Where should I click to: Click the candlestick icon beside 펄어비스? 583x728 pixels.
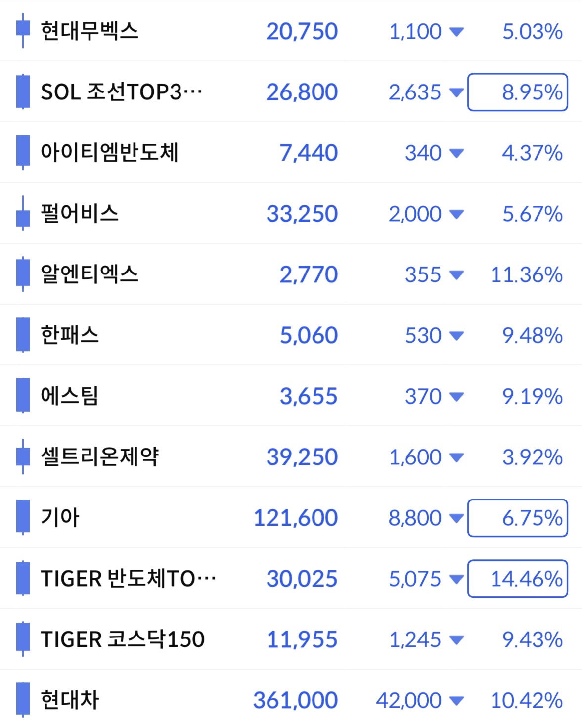point(23,213)
